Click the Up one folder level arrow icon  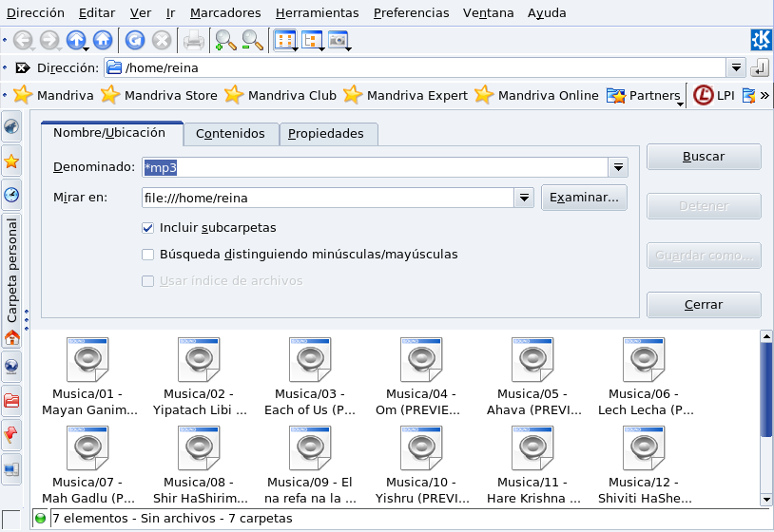(x=75, y=40)
